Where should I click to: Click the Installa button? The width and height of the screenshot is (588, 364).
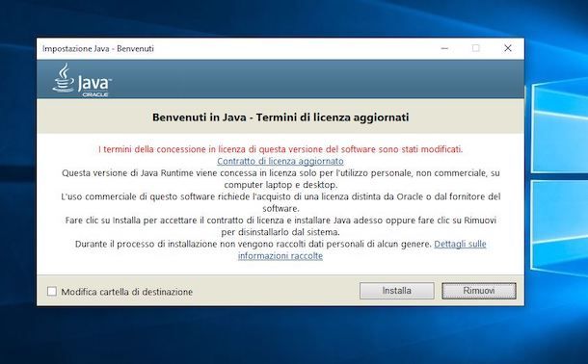397,291
